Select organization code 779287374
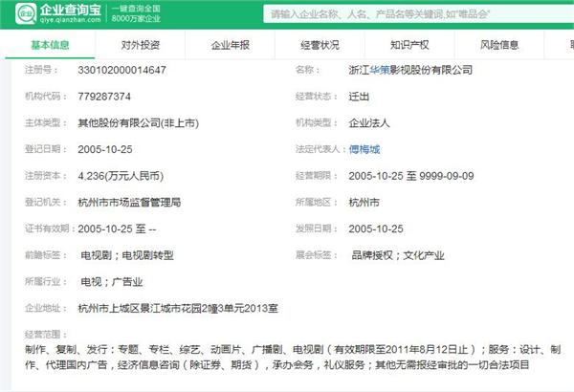Viewport: 574px width, 392px height. coord(104,97)
